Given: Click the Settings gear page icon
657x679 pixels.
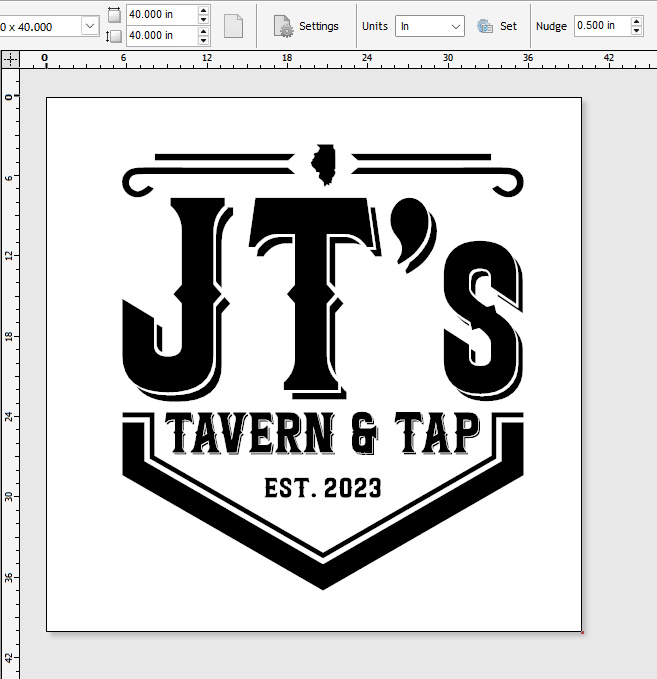Looking at the screenshot, I should coord(283,26).
